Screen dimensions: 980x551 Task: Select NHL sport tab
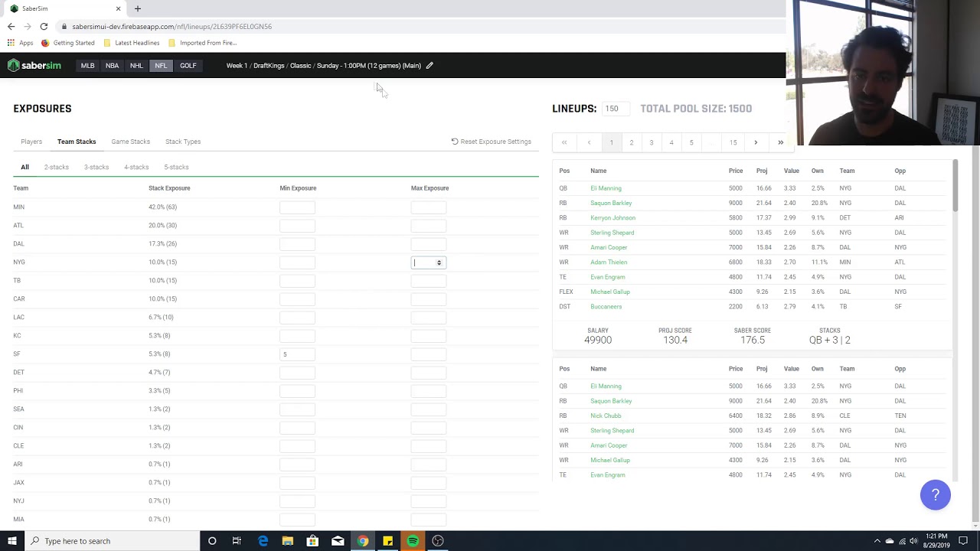pos(136,66)
